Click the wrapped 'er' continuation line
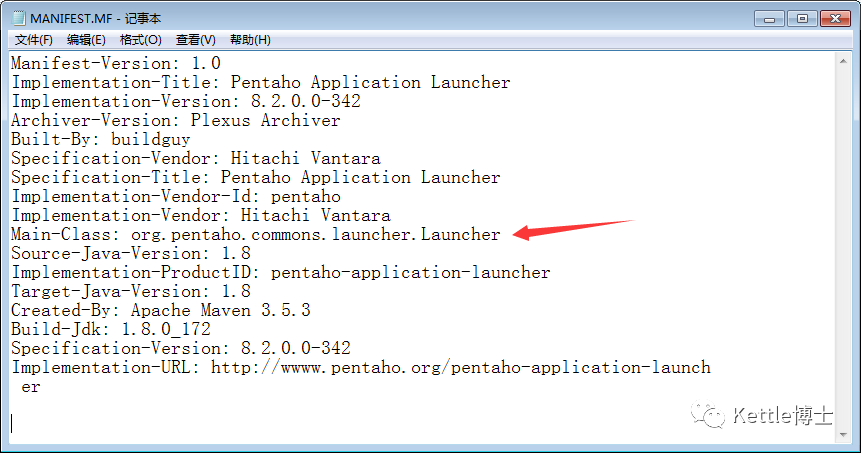 31,387
